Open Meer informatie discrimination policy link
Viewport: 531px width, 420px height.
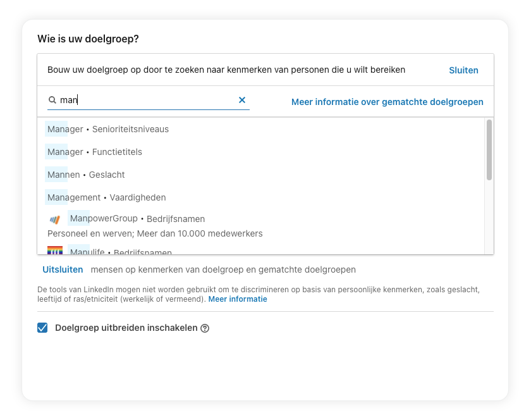238,299
